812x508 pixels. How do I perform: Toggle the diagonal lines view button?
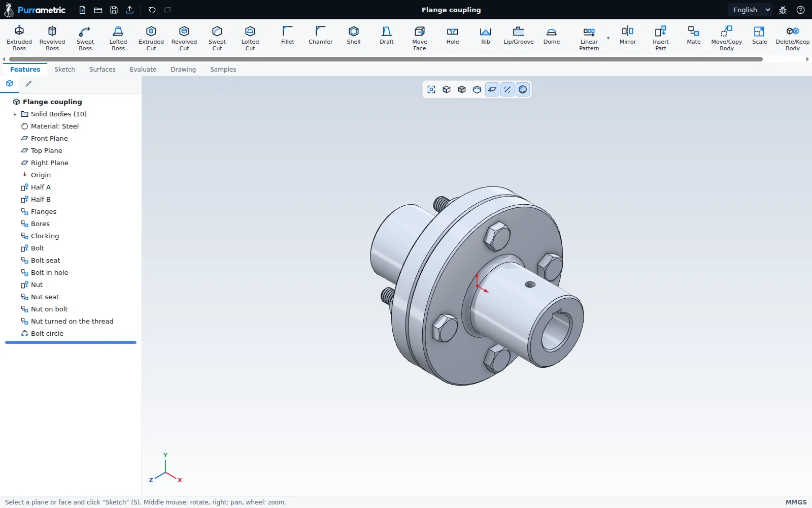(x=507, y=89)
